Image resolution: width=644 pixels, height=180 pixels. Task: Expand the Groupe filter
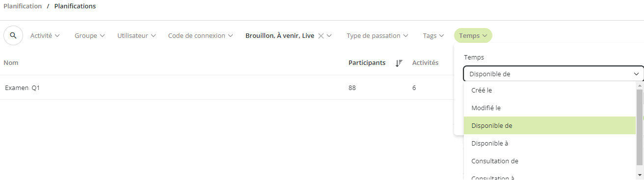coord(90,36)
